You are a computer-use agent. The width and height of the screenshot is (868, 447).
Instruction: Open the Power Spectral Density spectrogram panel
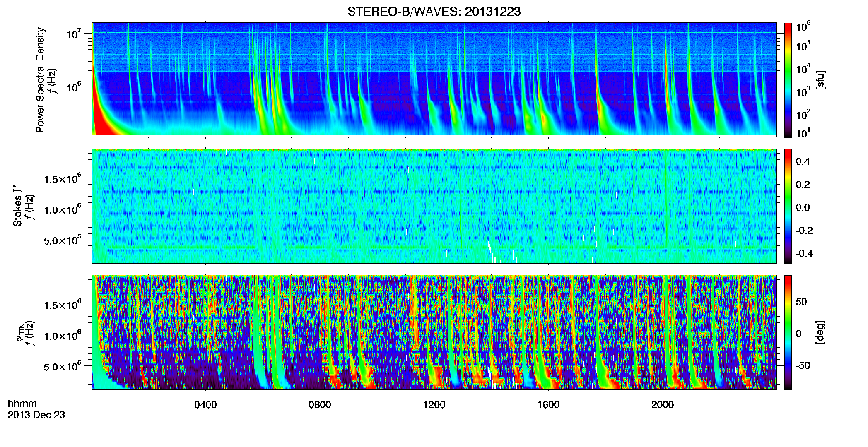point(434,79)
